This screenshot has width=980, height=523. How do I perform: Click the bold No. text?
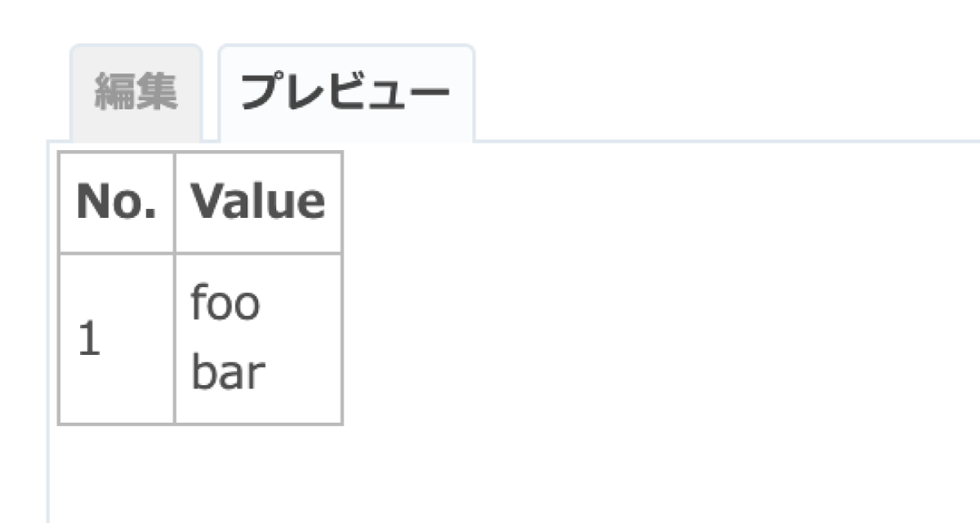[x=117, y=202]
